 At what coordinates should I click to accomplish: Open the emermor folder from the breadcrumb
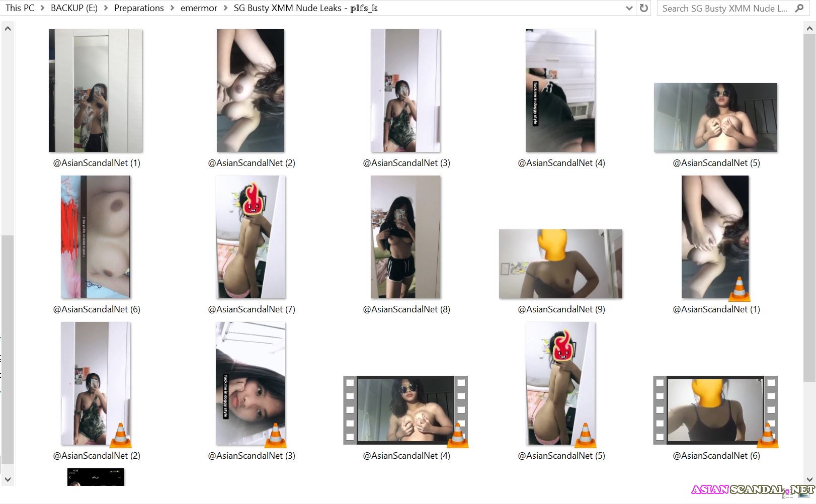198,8
